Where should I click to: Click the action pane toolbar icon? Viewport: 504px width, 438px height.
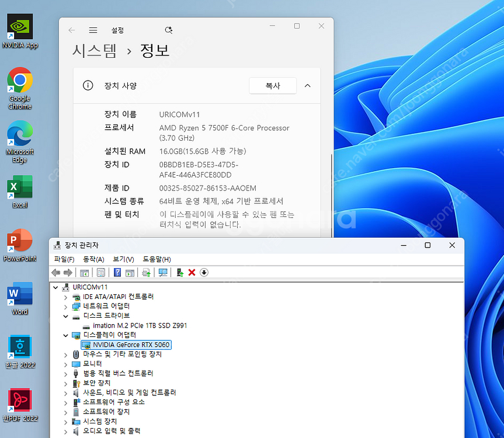[x=130, y=273]
